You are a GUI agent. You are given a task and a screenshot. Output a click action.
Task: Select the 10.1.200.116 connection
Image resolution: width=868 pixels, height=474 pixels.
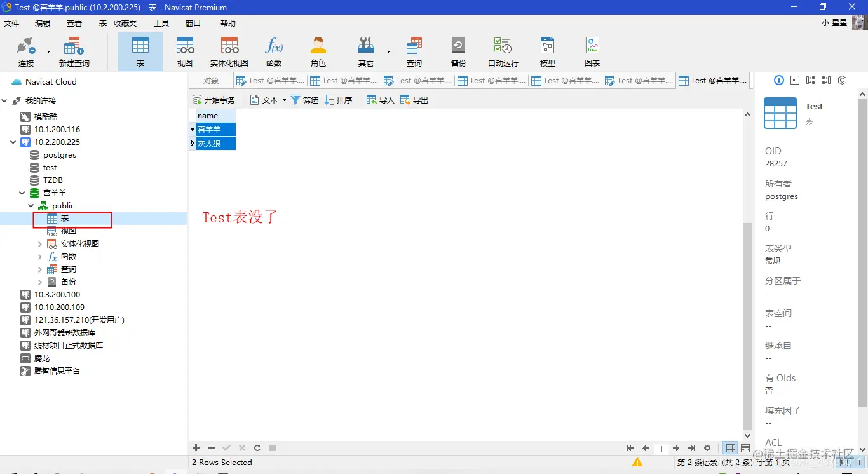57,129
